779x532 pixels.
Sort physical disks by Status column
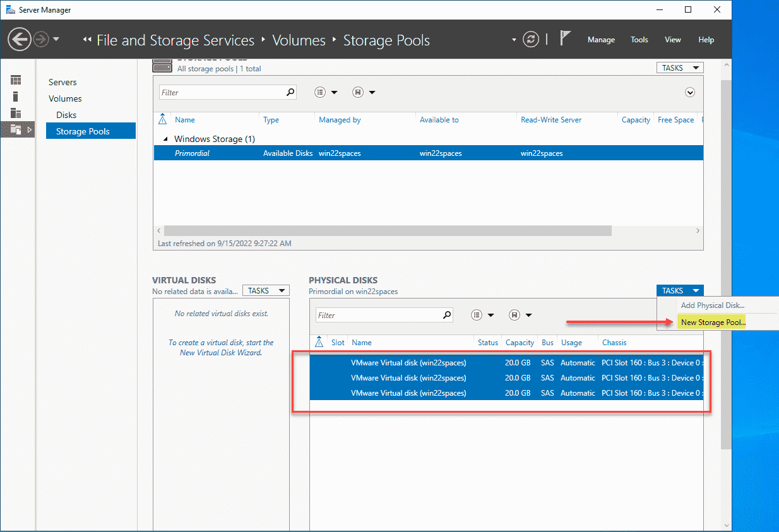click(488, 343)
